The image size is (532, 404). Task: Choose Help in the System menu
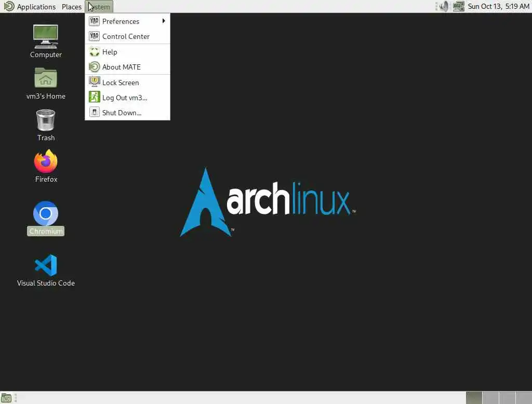127,52
